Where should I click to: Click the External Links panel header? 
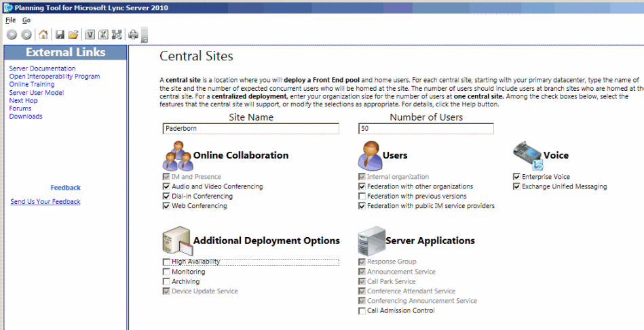pos(65,52)
